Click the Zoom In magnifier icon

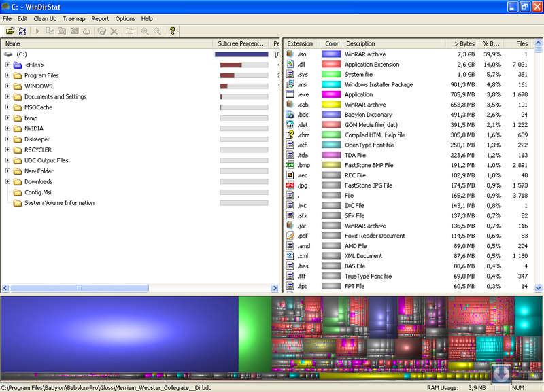coord(145,31)
